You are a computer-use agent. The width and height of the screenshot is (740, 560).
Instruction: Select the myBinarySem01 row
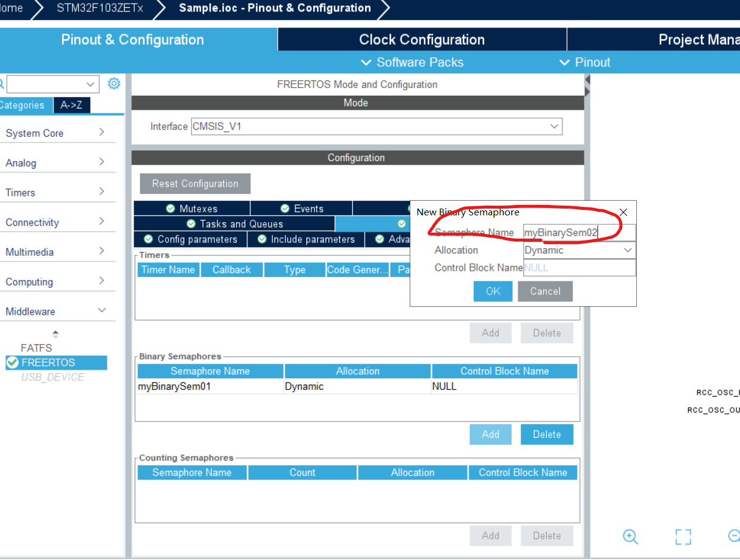pyautogui.click(x=357, y=387)
